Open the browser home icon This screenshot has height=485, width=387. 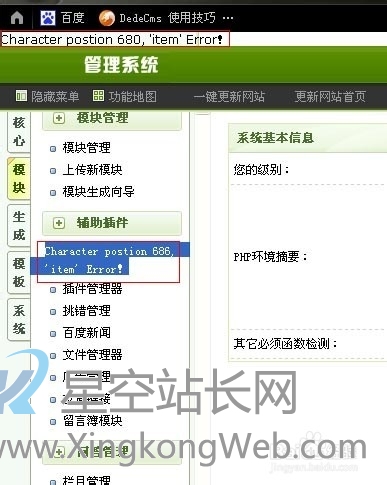click(x=17, y=17)
